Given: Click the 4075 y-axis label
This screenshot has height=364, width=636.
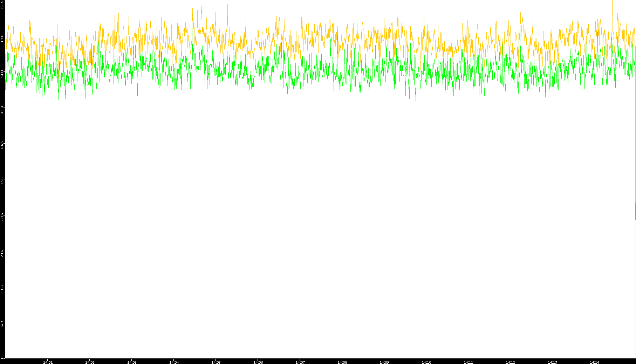Looking at the screenshot, I should coord(2,145).
